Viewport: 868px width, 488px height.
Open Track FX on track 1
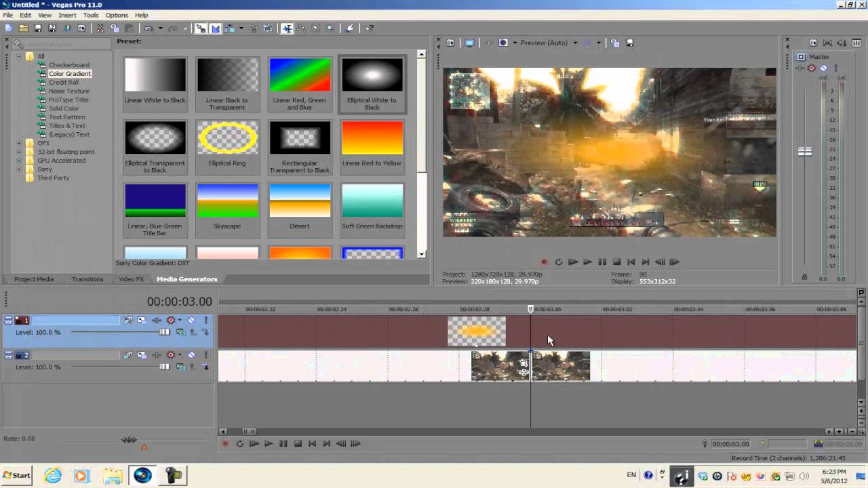point(157,320)
